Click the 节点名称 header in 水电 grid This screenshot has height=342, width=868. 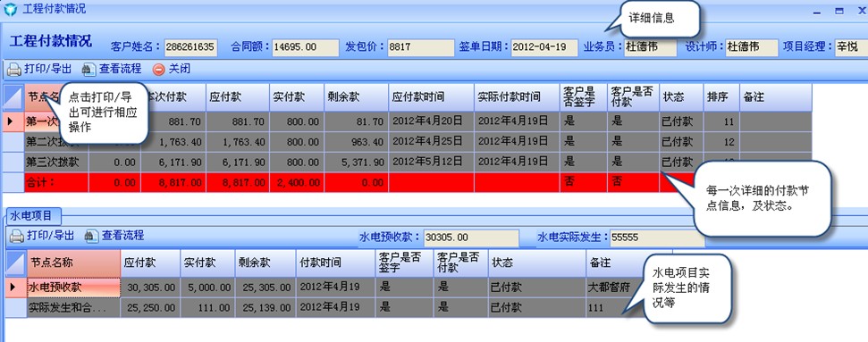tap(73, 263)
